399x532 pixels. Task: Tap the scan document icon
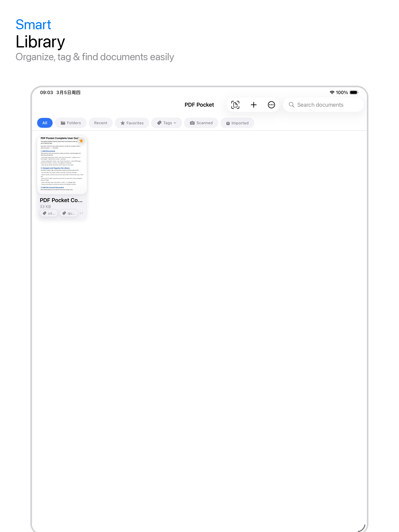[x=235, y=105]
